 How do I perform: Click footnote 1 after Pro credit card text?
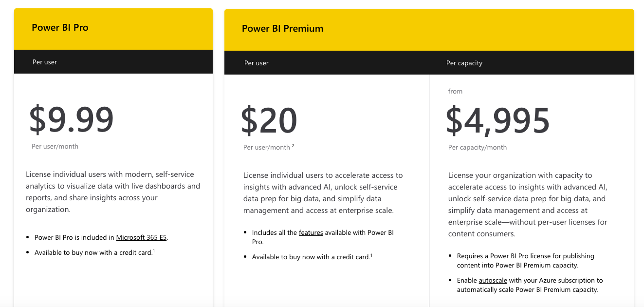click(154, 250)
